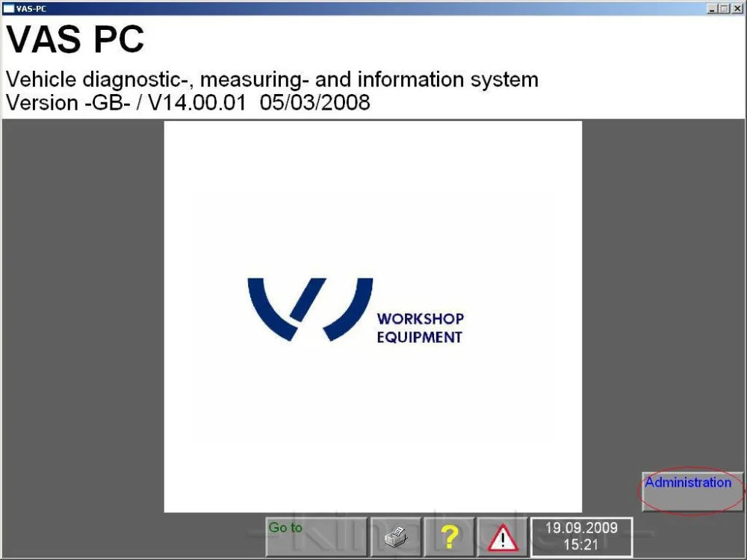Print the screen with the printer icon
This screenshot has height=560, width=747.
[396, 537]
